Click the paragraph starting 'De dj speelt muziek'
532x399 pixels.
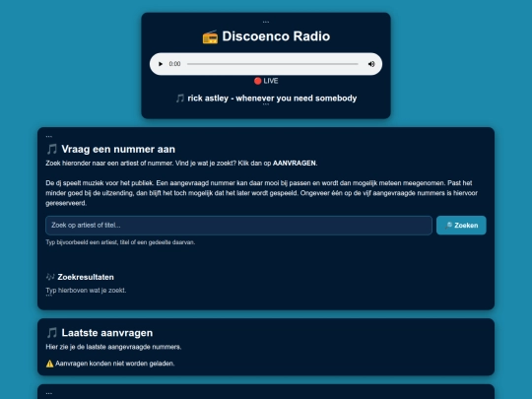click(262, 193)
